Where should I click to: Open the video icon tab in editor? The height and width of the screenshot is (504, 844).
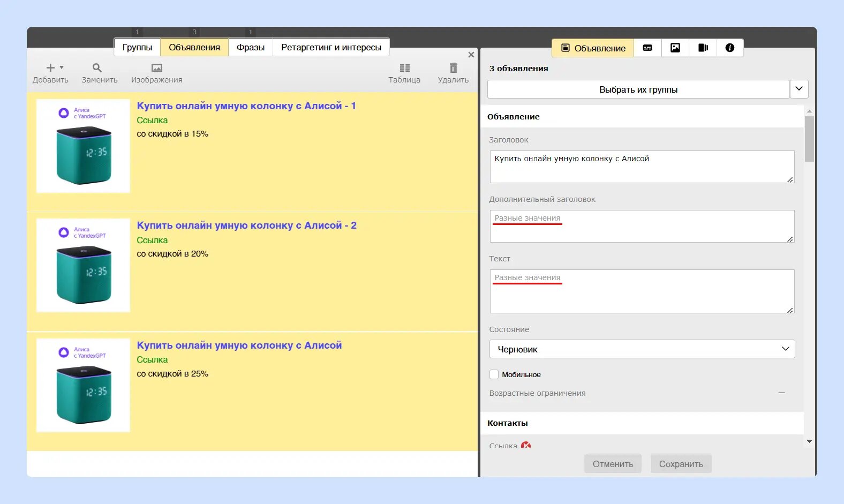[703, 48]
